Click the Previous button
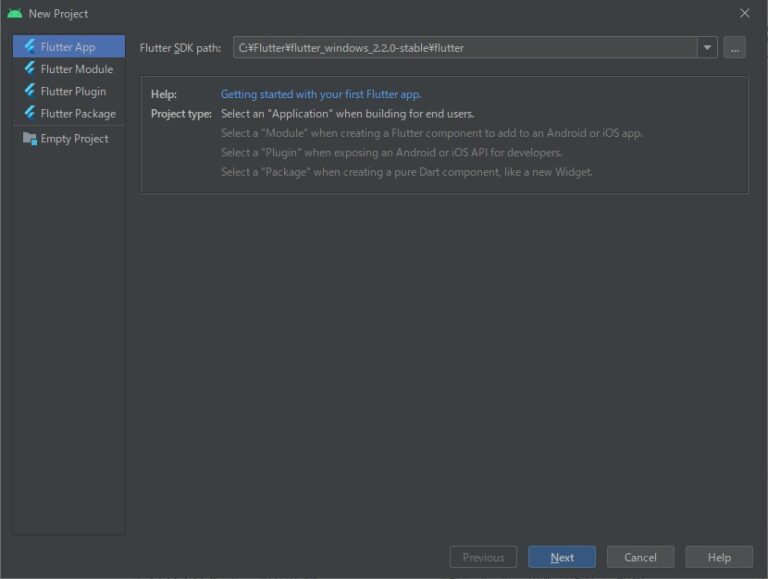Screen dimensions: 768x579 483,557
